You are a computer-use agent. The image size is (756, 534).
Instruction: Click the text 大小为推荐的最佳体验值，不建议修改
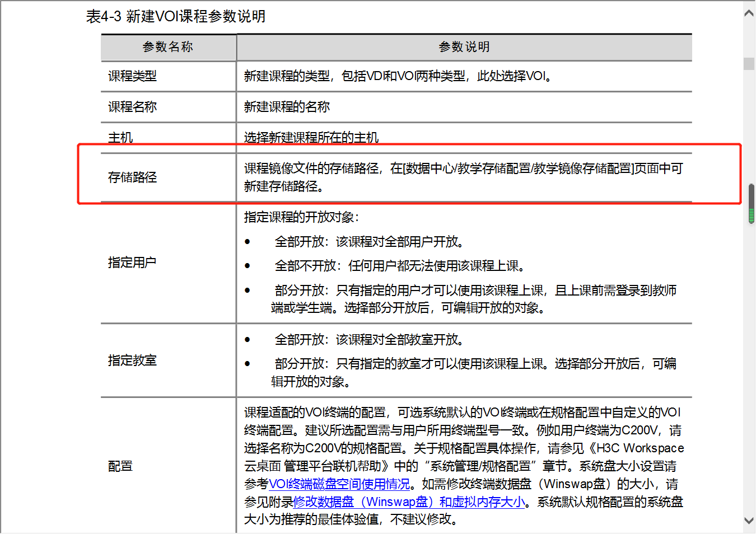click(x=351, y=519)
